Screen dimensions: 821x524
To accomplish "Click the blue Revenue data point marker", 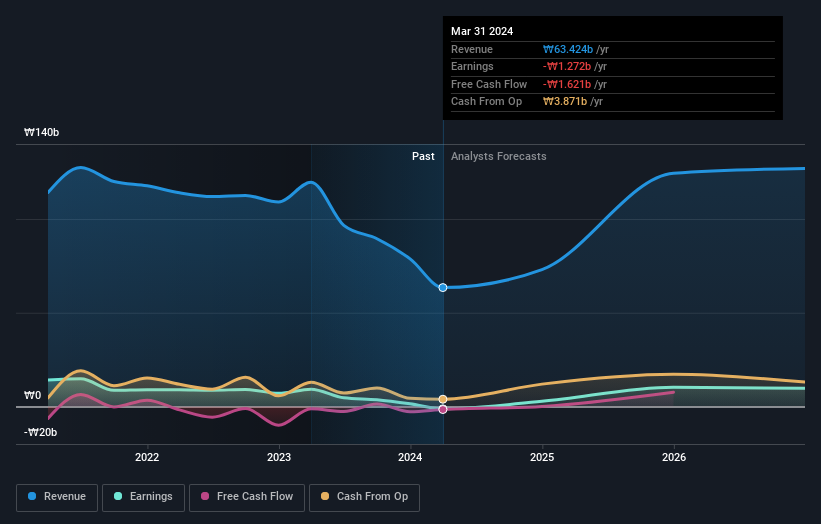I will pyautogui.click(x=443, y=287).
